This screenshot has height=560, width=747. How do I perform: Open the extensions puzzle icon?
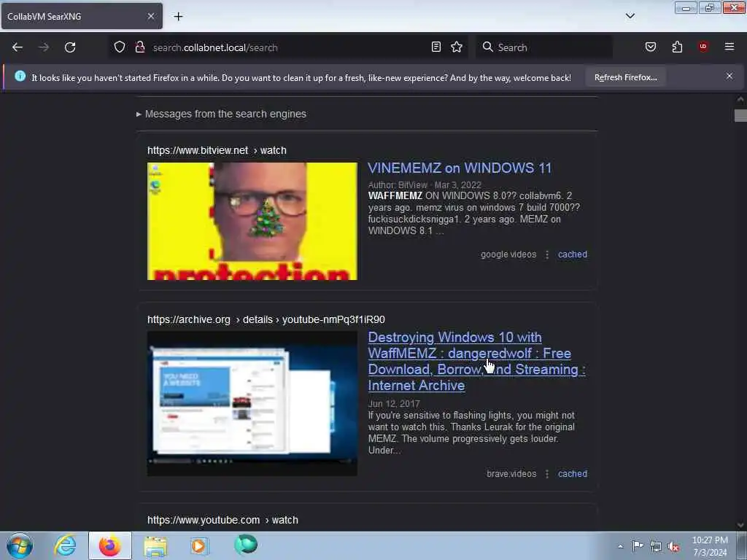[x=677, y=47]
